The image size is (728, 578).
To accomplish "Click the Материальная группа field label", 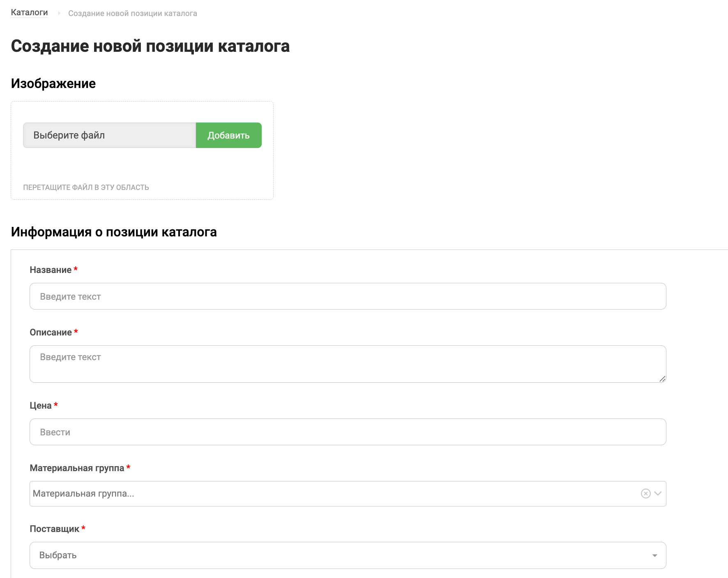I will coord(77,468).
